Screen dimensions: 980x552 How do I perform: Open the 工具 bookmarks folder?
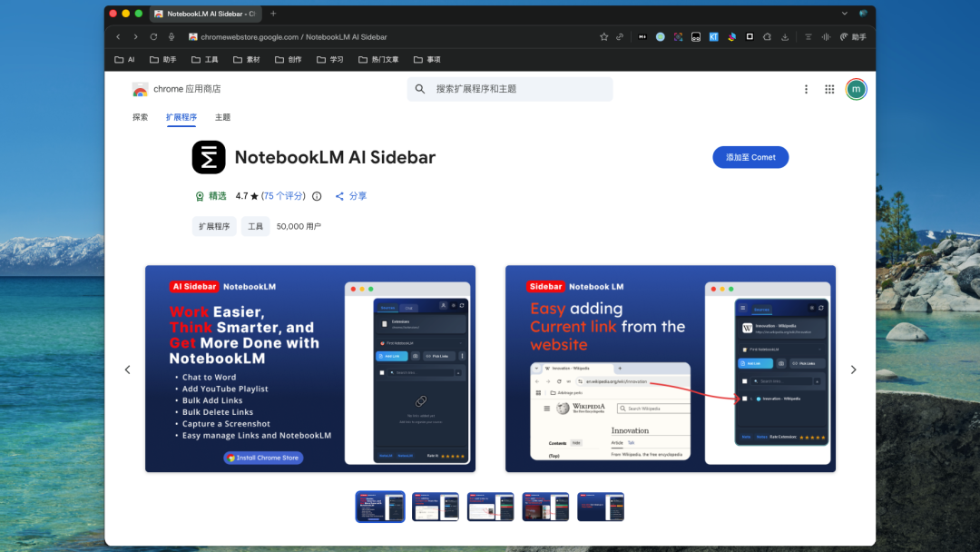[205, 59]
